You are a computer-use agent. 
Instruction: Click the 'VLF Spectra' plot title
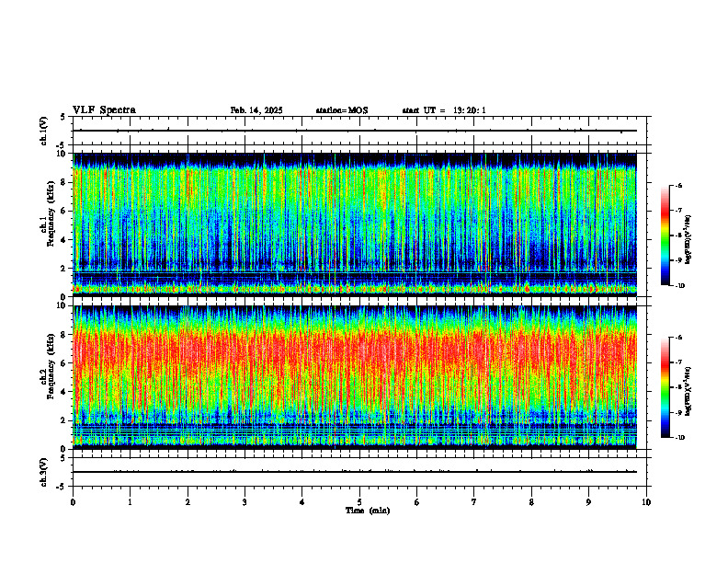point(104,110)
